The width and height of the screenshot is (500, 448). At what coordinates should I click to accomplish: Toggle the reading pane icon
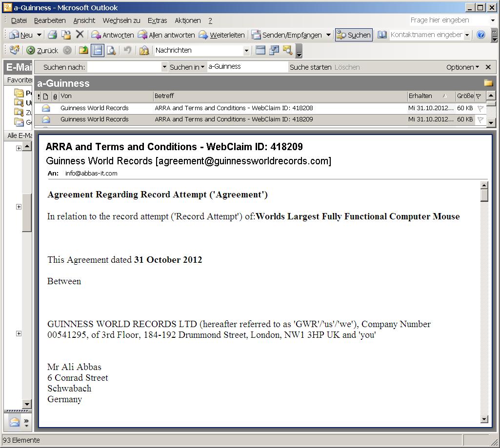98,50
